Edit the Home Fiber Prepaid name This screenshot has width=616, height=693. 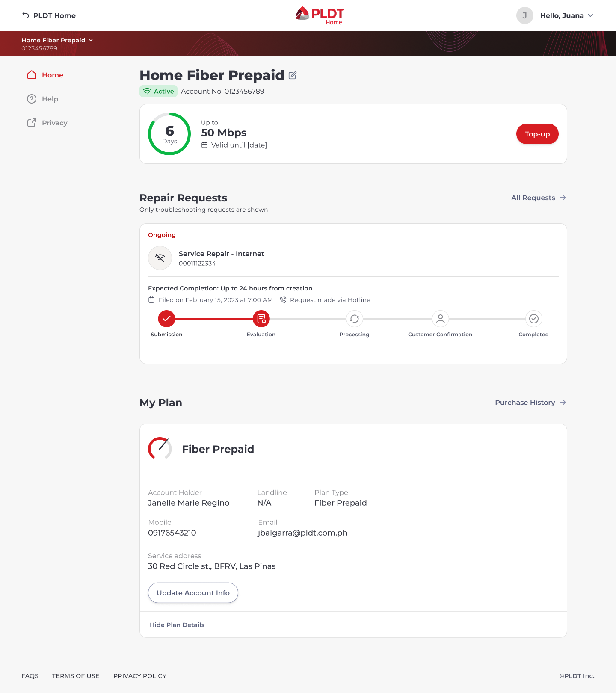(x=293, y=75)
